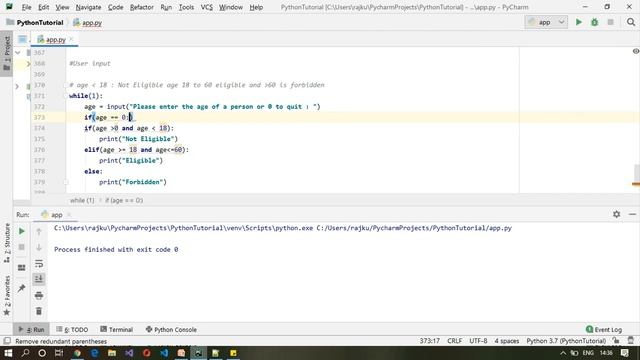The height and width of the screenshot is (360, 640).
Task: Click the Down the stack trace arrow
Action: [39, 247]
